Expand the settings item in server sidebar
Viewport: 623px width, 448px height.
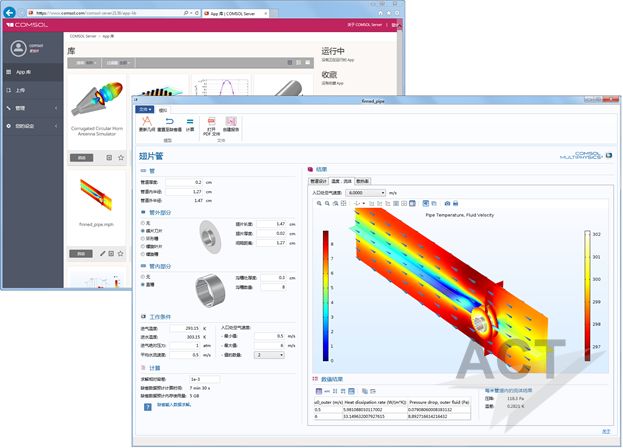pyautogui.click(x=32, y=126)
